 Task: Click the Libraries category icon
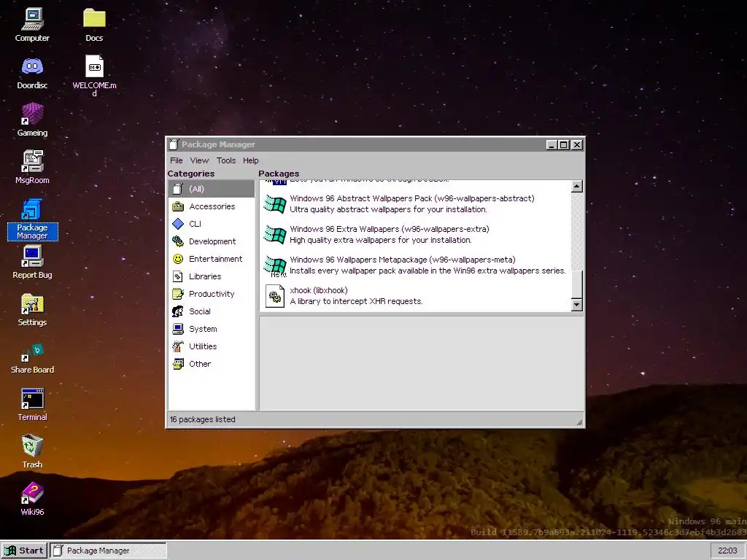[178, 276]
